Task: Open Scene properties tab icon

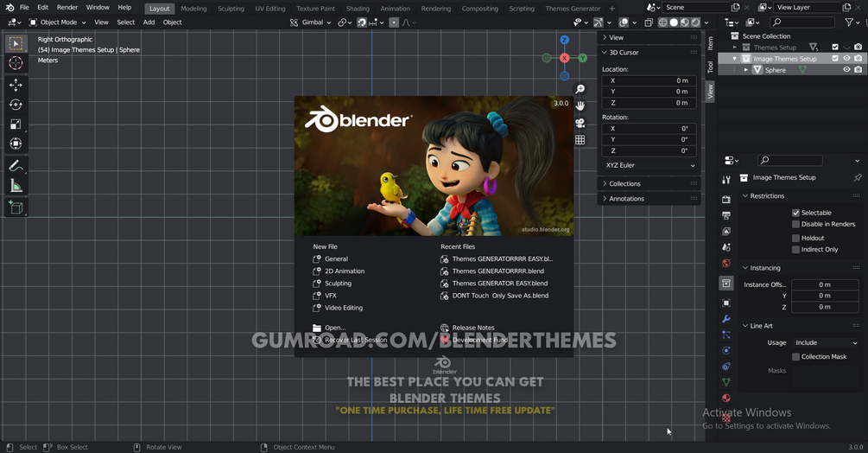Action: (x=726, y=247)
